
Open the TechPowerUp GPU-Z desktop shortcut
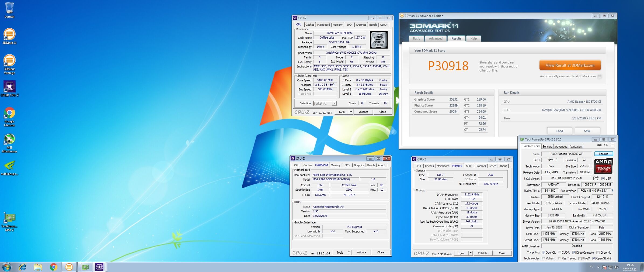pyautogui.click(x=9, y=222)
